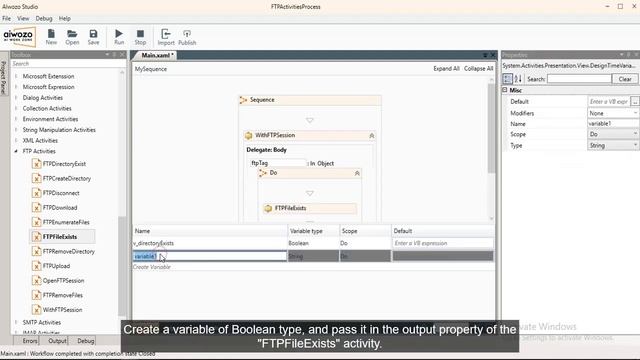The width and height of the screenshot is (640, 360).
Task: Click the MySequence breadcrumb
Action: pyautogui.click(x=151, y=69)
